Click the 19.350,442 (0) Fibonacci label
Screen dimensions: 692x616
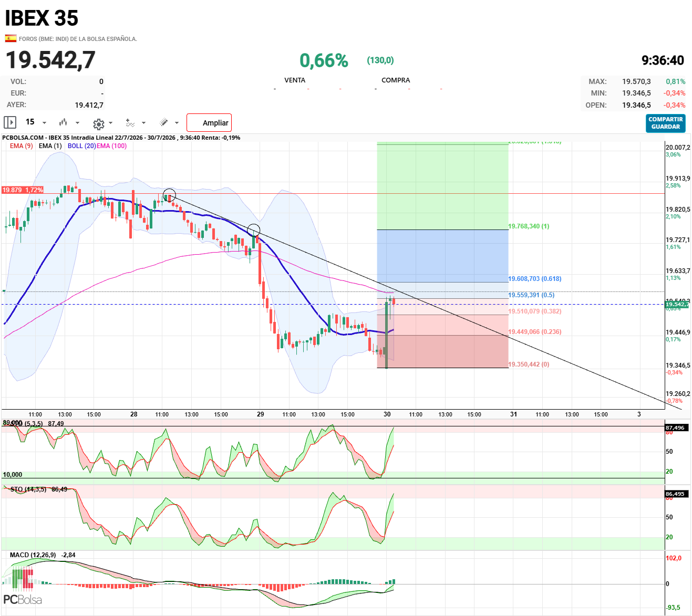529,364
